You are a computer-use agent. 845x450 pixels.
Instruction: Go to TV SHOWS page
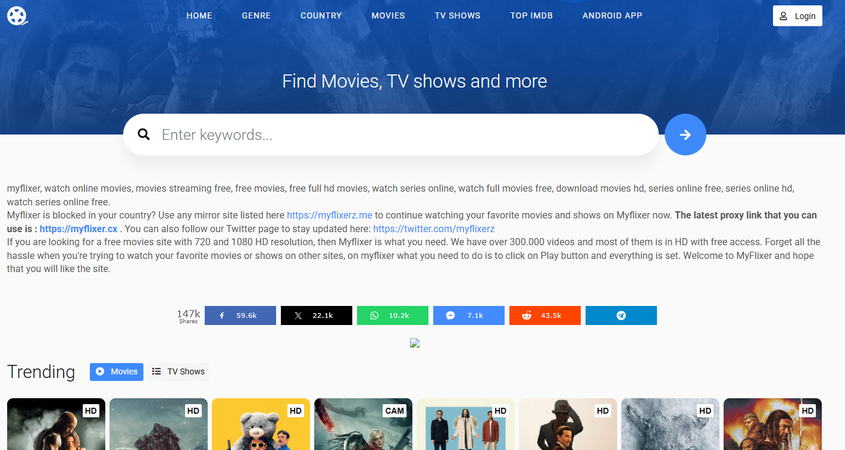click(x=458, y=16)
